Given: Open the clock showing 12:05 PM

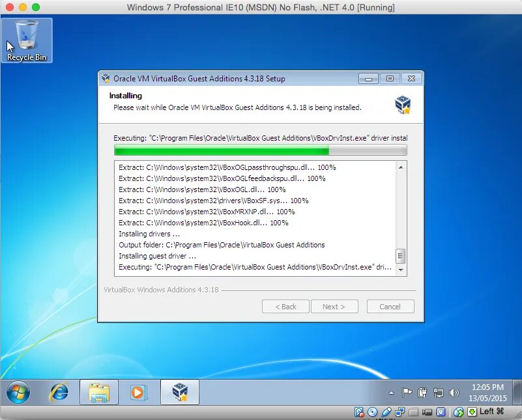Looking at the screenshot, I should [x=487, y=387].
